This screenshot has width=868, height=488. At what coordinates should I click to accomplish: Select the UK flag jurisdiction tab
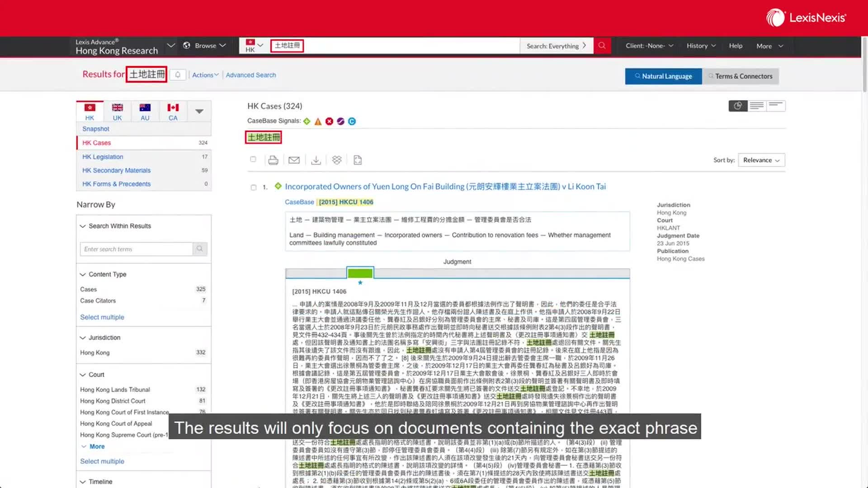tap(117, 112)
